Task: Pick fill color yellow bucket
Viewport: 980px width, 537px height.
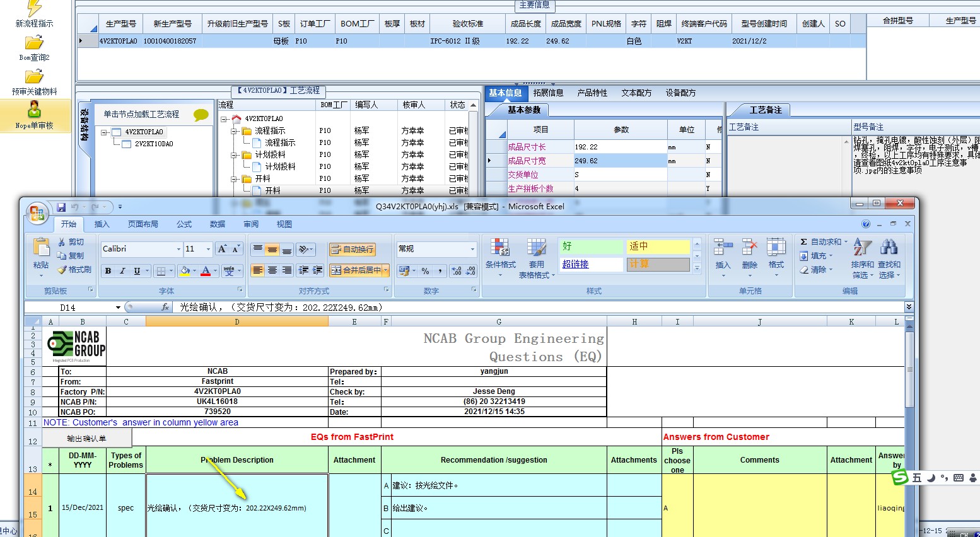Action: tap(184, 271)
